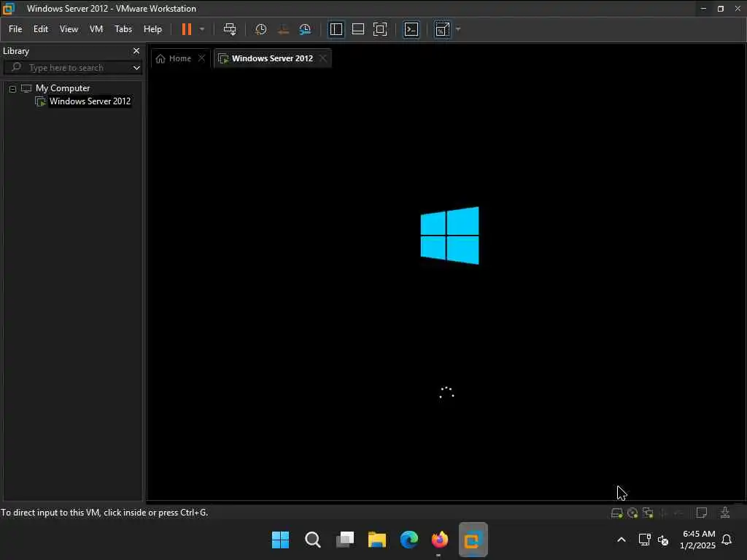Click the stretch guest display icon
Image resolution: width=747 pixels, height=560 pixels.
442,29
